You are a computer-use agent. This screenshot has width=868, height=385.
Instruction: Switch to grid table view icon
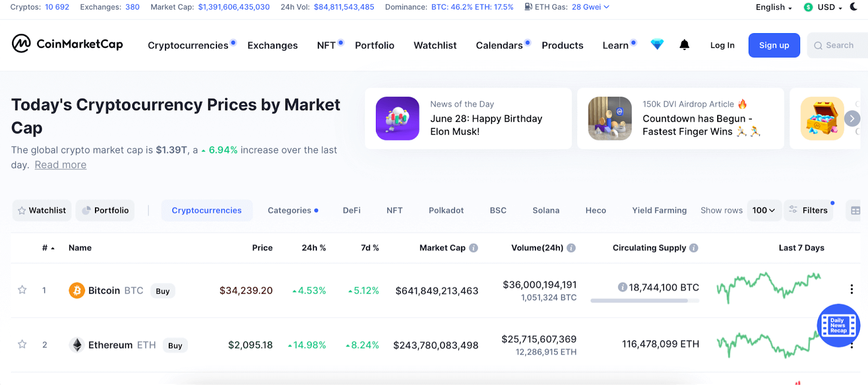coord(856,211)
